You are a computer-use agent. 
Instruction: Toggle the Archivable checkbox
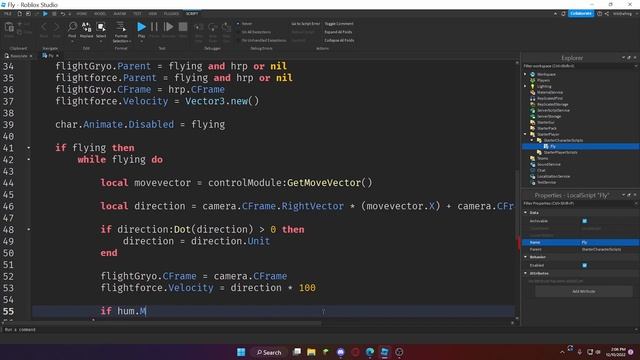[x=584, y=221]
